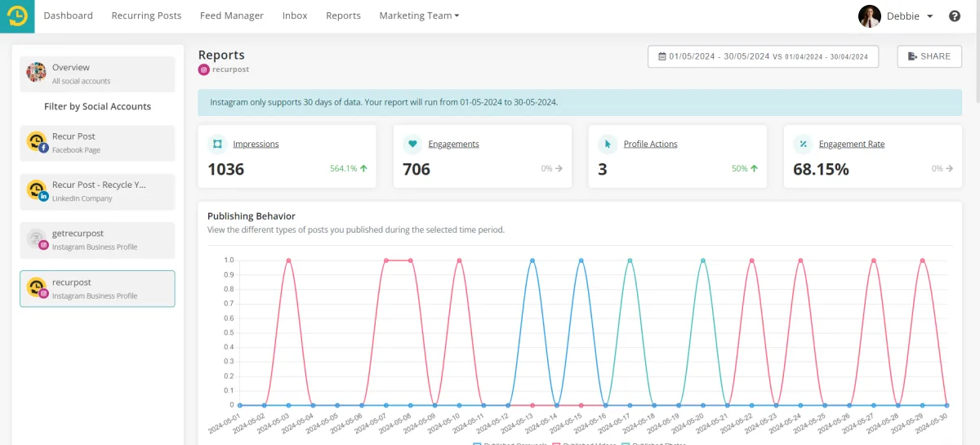Image resolution: width=980 pixels, height=445 pixels.
Task: Click the SHARE button
Action: click(x=929, y=56)
